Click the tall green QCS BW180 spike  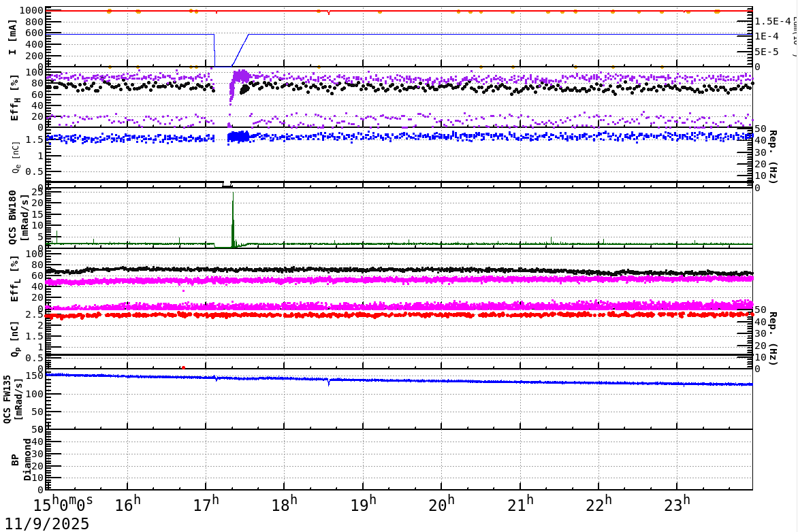(x=233, y=218)
